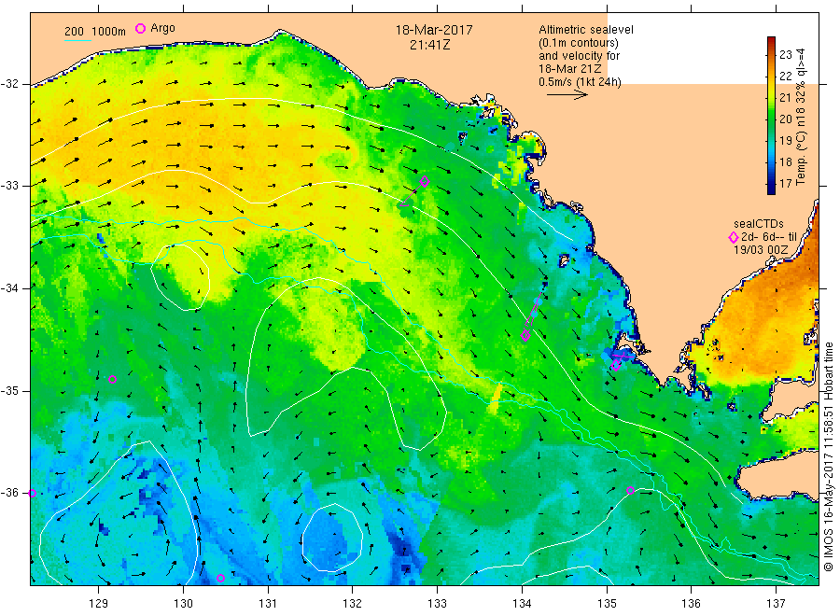Image resolution: width=840 pixels, height=616 pixels.
Task: Click the "18-Mar 21Z" text
Action: click(x=570, y=68)
